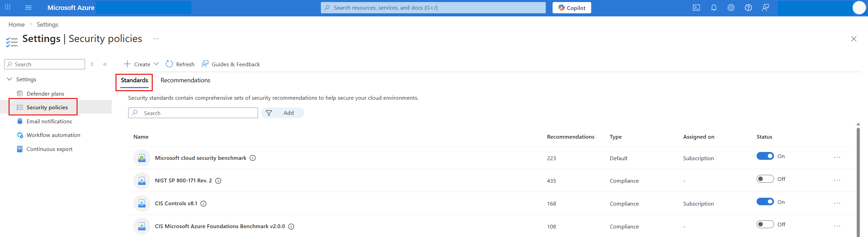This screenshot has width=868, height=237.
Task: Click the 223 recommendations count
Action: 551,158
